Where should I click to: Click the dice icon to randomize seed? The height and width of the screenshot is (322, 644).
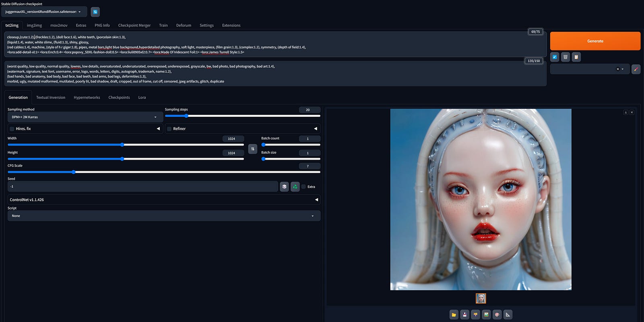284,187
